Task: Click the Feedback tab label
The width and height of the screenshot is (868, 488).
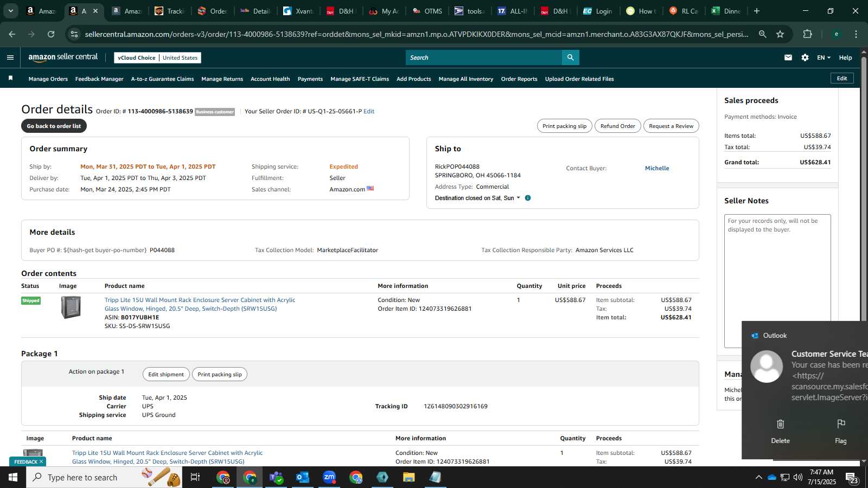Action: coord(25,462)
